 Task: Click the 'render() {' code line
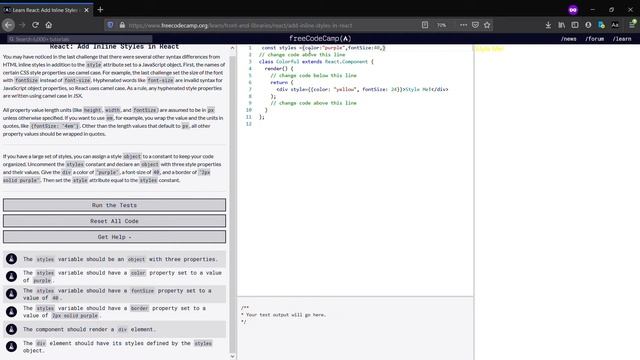point(279,69)
